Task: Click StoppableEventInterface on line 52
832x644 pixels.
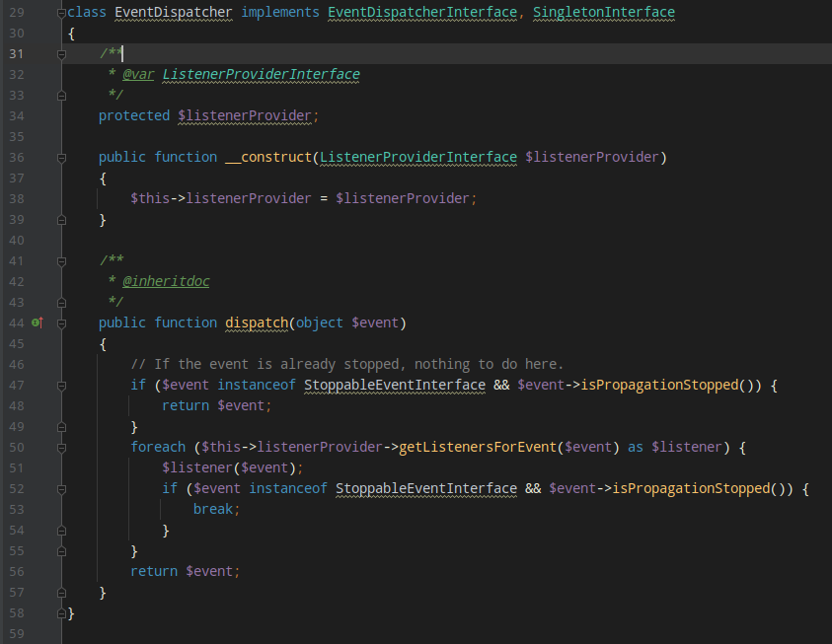Action: (426, 488)
